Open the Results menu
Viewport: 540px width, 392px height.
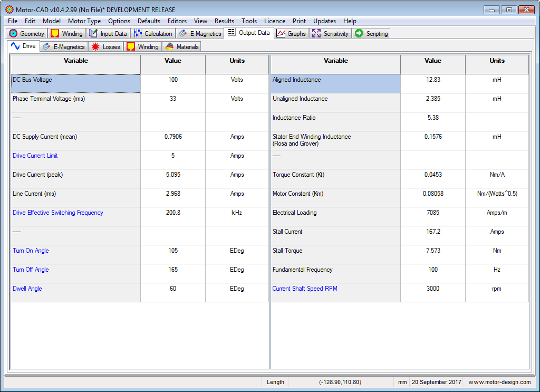click(x=224, y=21)
